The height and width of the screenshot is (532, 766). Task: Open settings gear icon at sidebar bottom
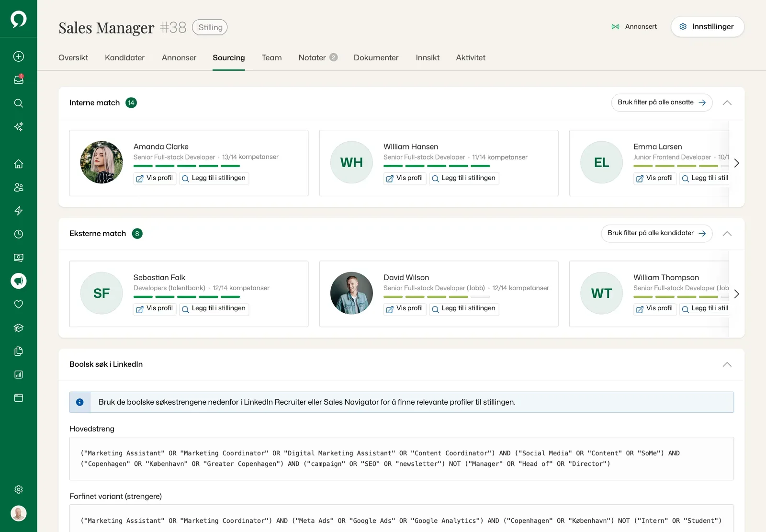[19, 489]
